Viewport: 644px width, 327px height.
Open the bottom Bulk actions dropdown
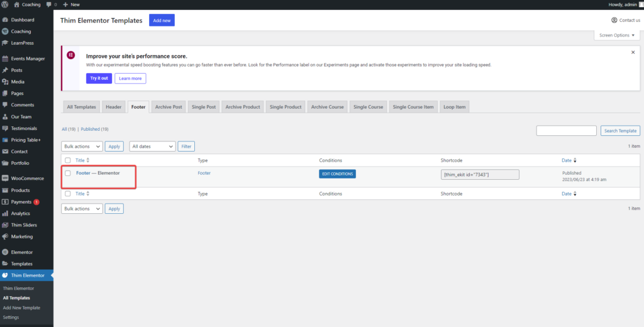82,209
